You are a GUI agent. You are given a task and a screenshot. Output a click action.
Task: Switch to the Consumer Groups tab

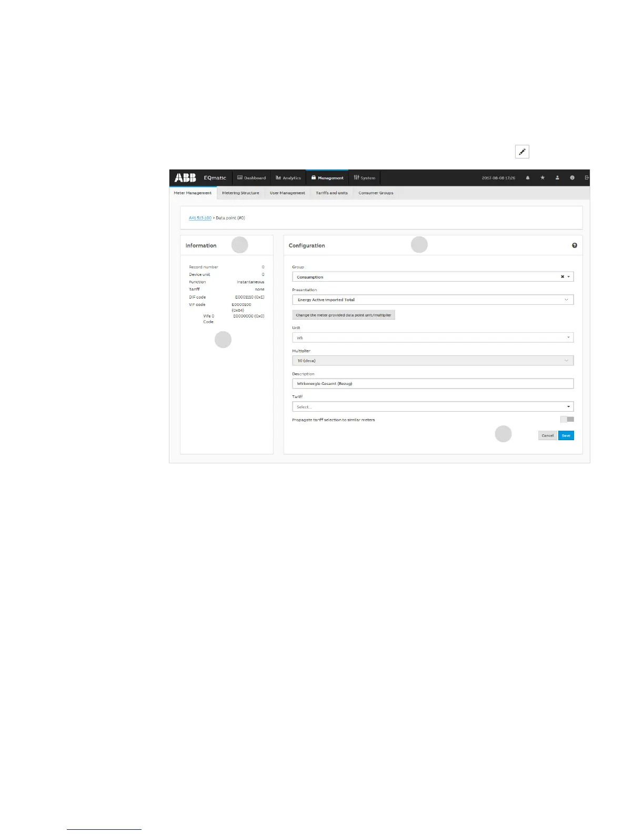pos(376,193)
